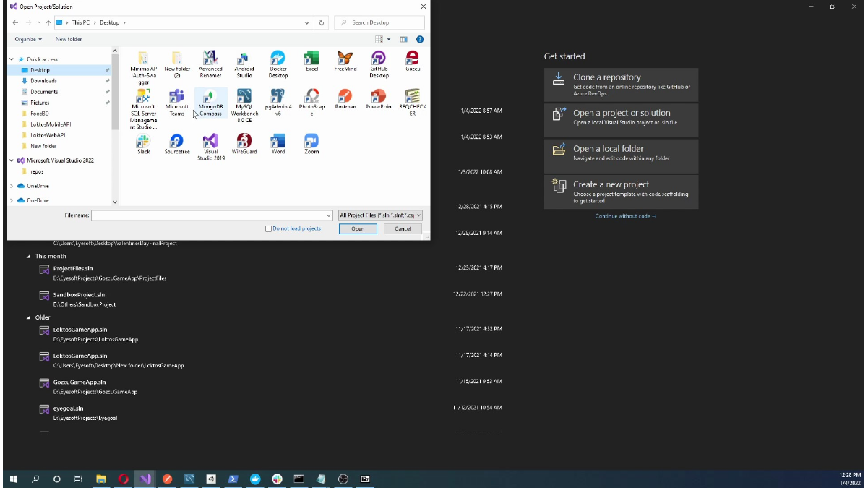Click Continue without code link
The image size is (868, 488).
point(626,216)
